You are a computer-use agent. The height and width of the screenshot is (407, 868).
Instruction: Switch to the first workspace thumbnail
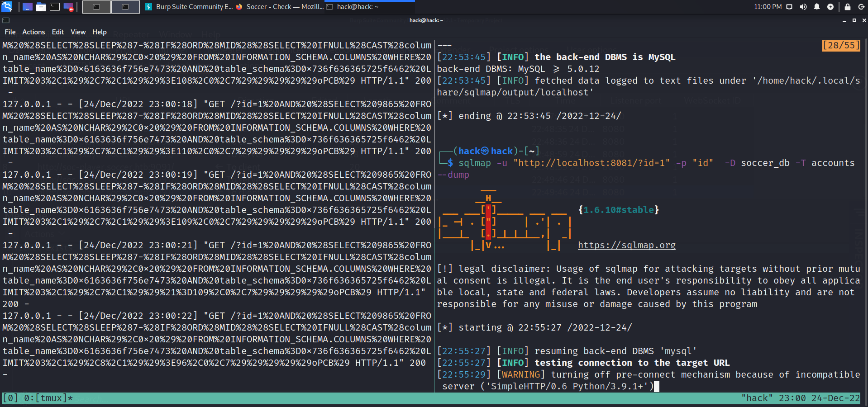[96, 7]
